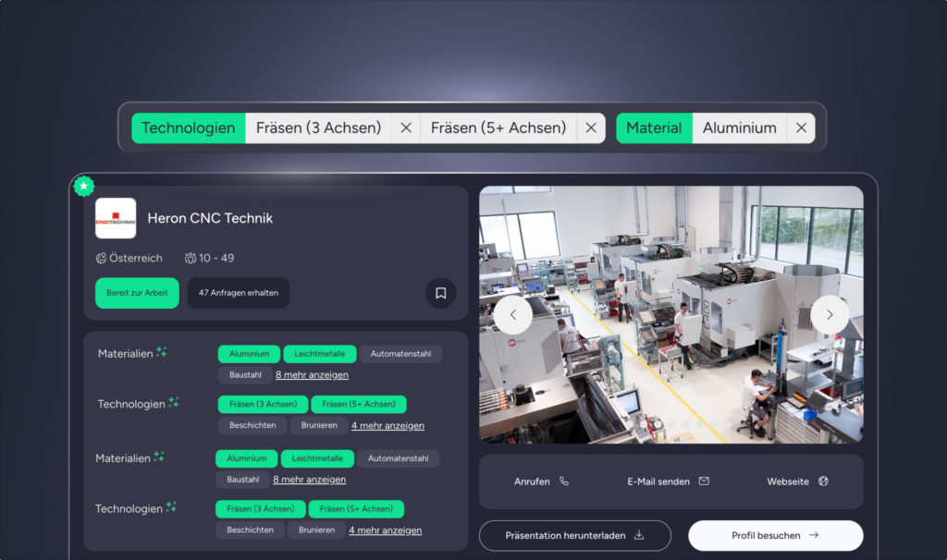
Task: Expand 4 mehr anzeigen under first Technologien
Action: 387,425
